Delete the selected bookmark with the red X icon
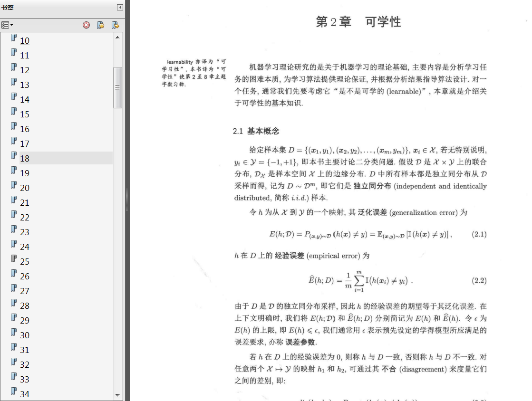The height and width of the screenshot is (401, 532). pos(87,25)
